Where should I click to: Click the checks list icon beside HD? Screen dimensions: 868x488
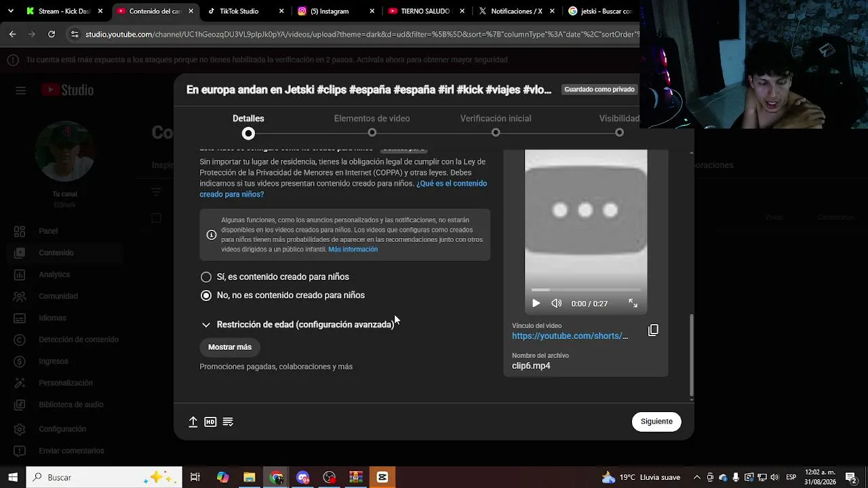pyautogui.click(x=228, y=422)
